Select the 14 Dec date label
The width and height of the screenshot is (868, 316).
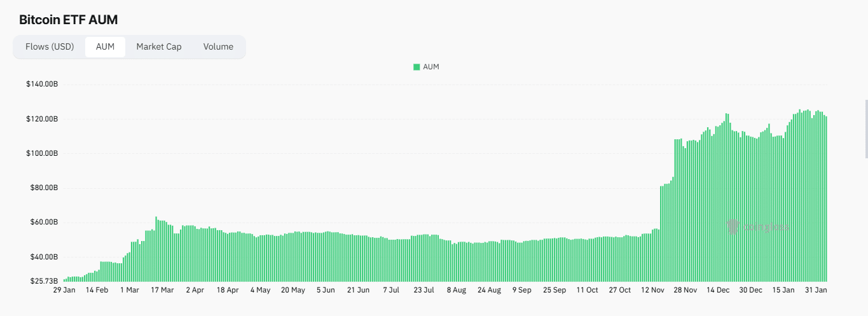pyautogui.click(x=718, y=290)
